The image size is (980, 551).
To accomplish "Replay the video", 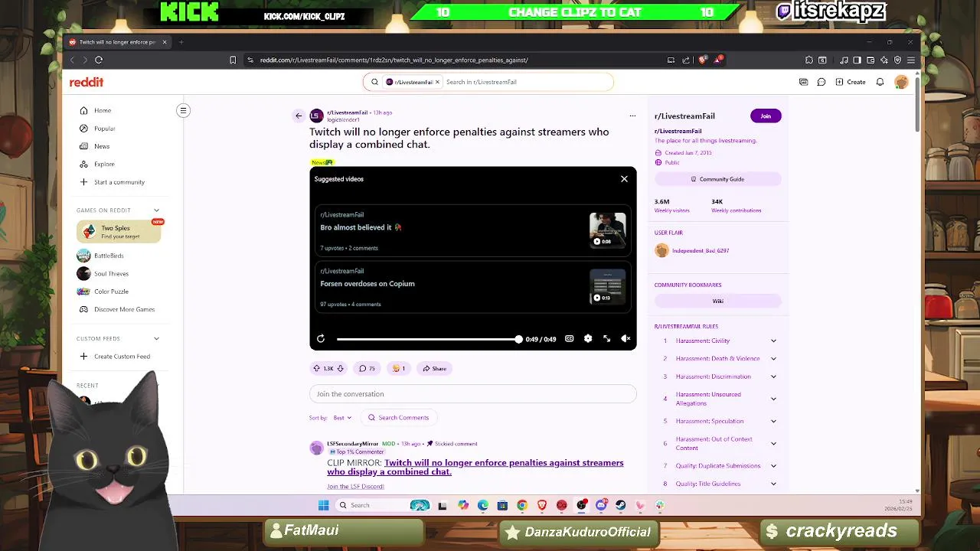I will click(x=321, y=338).
